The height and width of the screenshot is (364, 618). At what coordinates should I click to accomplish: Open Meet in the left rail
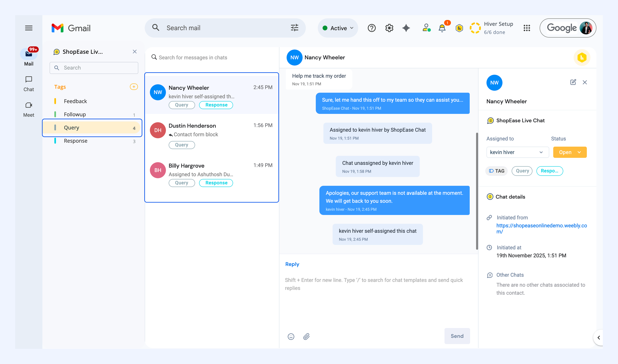pos(29,109)
